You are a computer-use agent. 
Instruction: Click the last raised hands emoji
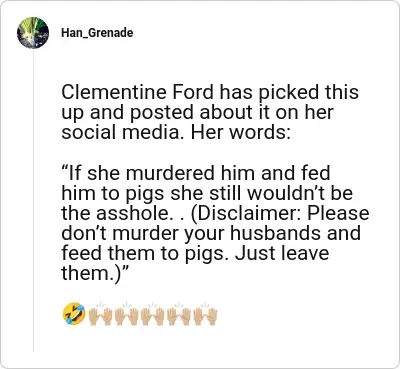pos(205,314)
